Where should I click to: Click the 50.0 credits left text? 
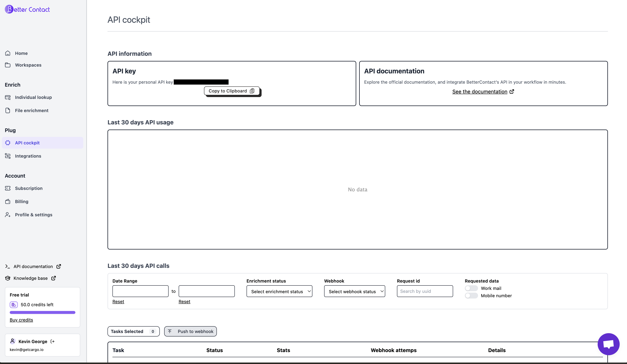37,305
